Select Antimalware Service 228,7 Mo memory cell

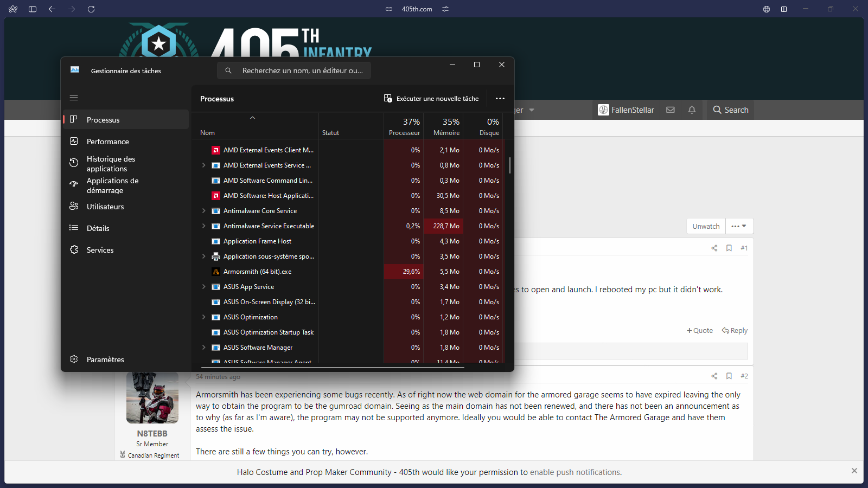point(444,226)
